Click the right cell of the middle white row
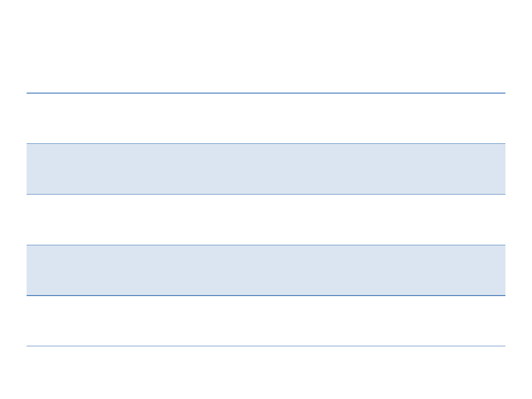 (386, 220)
